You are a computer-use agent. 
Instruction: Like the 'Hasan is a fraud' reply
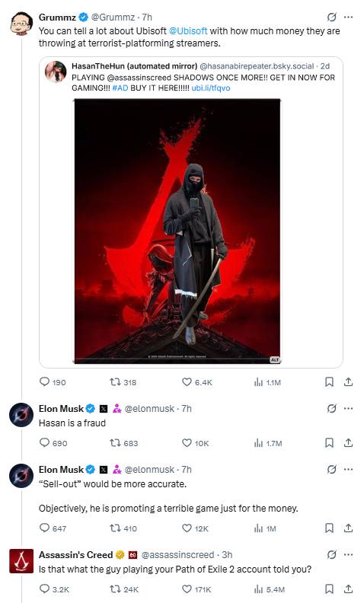click(195, 443)
